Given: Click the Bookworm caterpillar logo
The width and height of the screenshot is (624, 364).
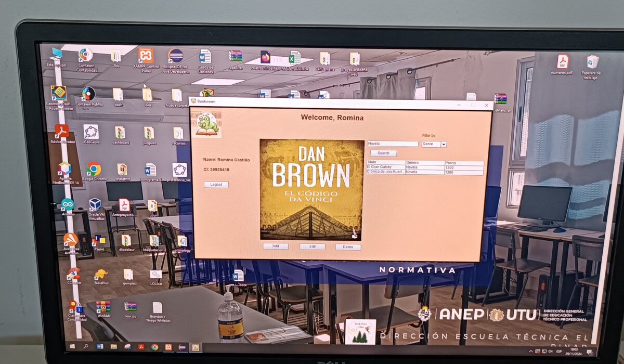Looking at the screenshot, I should tap(207, 125).
